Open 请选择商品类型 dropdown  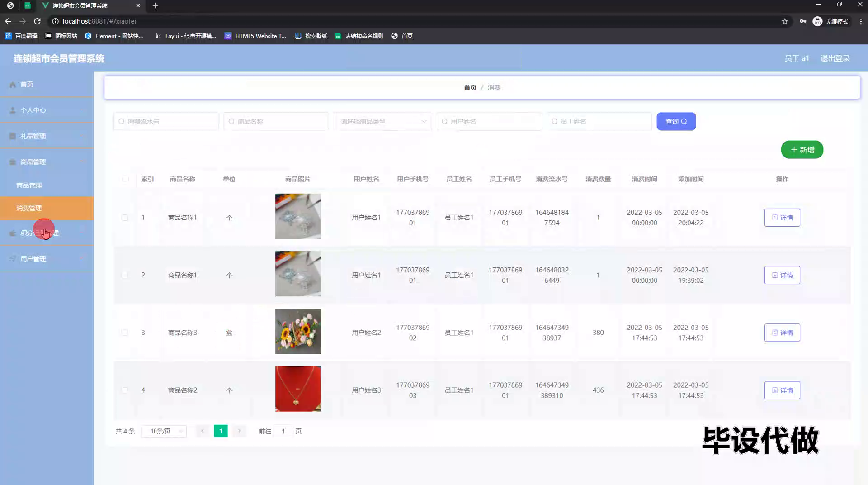(x=382, y=121)
